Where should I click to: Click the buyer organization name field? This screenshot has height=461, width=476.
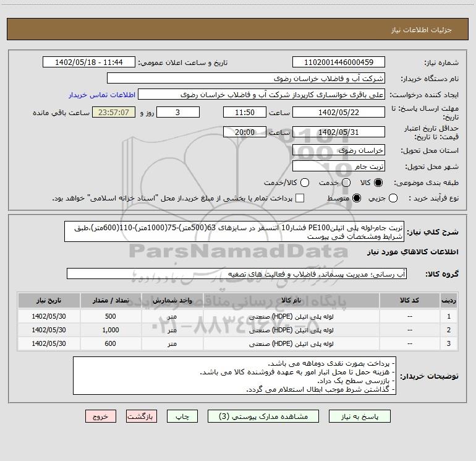[x=246, y=78]
